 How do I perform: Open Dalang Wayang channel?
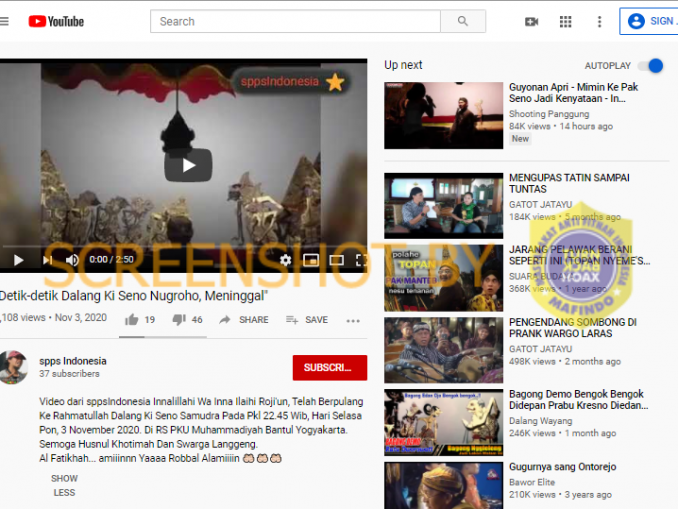(540, 421)
